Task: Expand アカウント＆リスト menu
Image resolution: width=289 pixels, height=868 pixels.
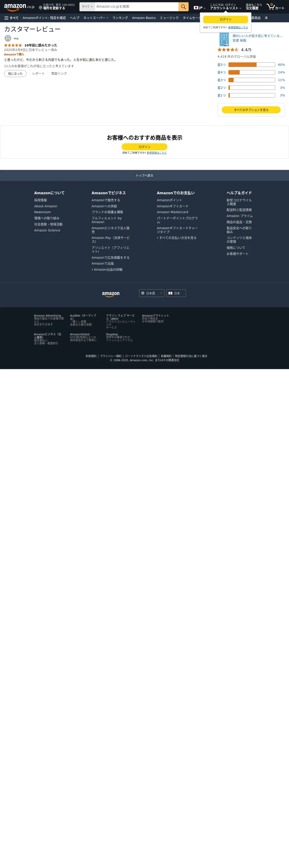Action: pos(225,7)
